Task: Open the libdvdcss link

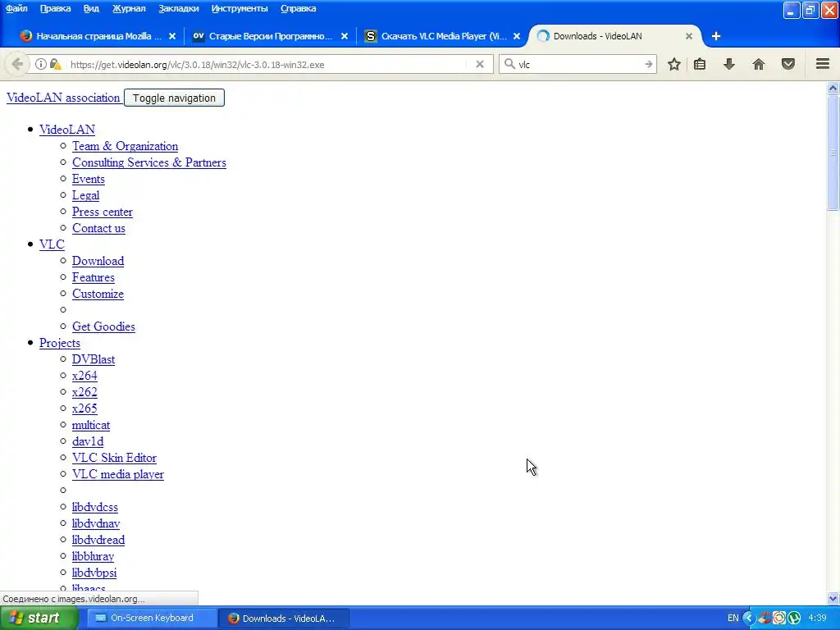Action: pos(95,507)
